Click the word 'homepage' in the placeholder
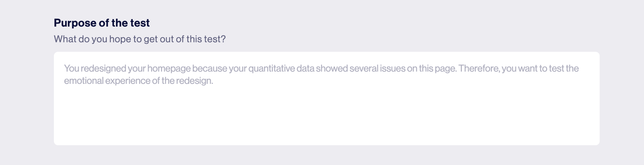Screen dimensions: 644x165 (169, 69)
